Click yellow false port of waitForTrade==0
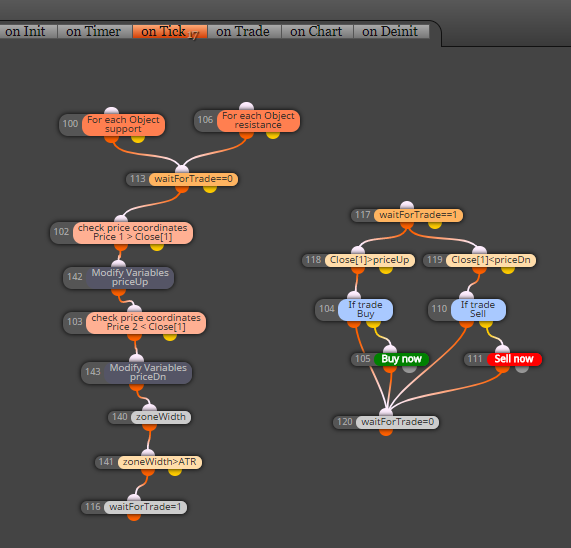Image resolution: width=571 pixels, height=548 pixels. tap(210, 189)
